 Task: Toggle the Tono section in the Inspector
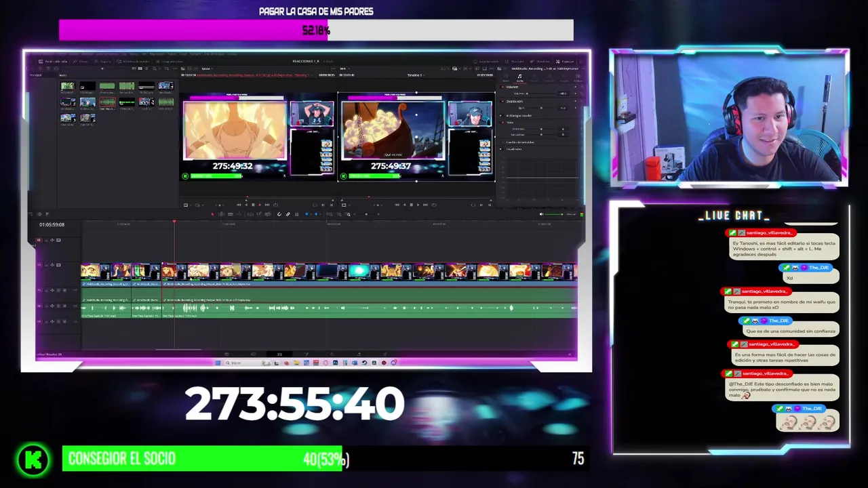[x=502, y=123]
